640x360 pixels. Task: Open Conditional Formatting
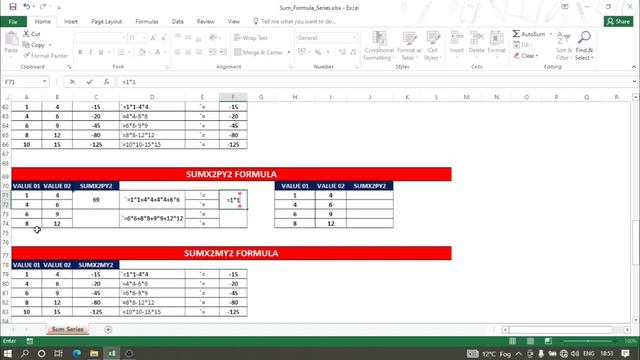click(x=379, y=46)
